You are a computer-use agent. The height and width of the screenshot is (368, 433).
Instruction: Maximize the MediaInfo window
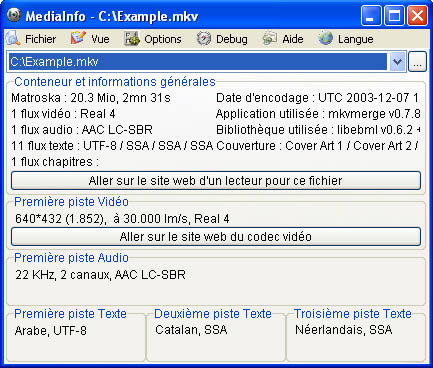coord(394,16)
